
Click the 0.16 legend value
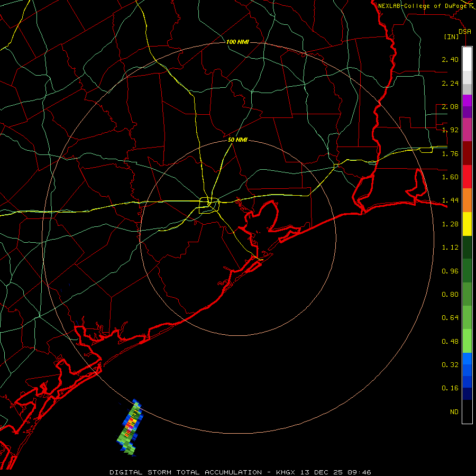[x=450, y=388]
